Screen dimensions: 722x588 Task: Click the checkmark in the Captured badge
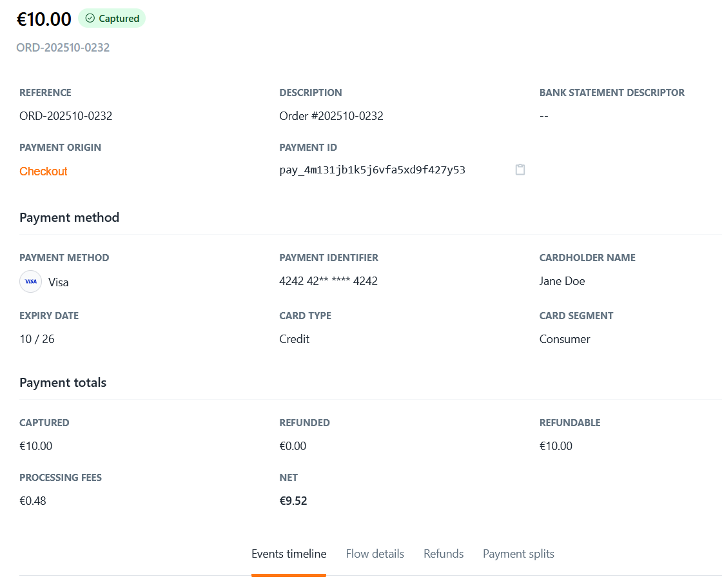pos(90,18)
